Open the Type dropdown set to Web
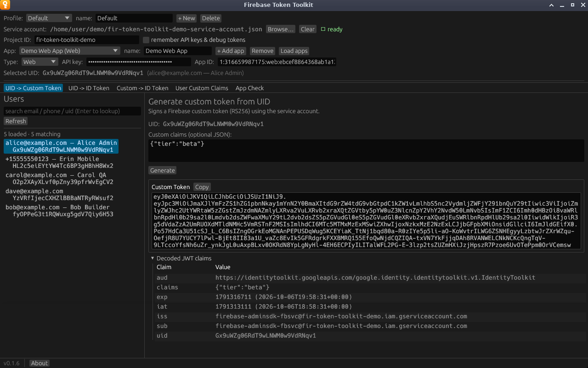 pos(40,62)
